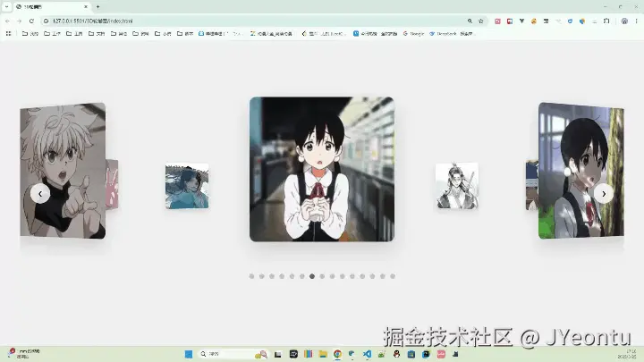Open the tab search dropdown
Screen dimensions: 644x362
[x=6, y=6]
